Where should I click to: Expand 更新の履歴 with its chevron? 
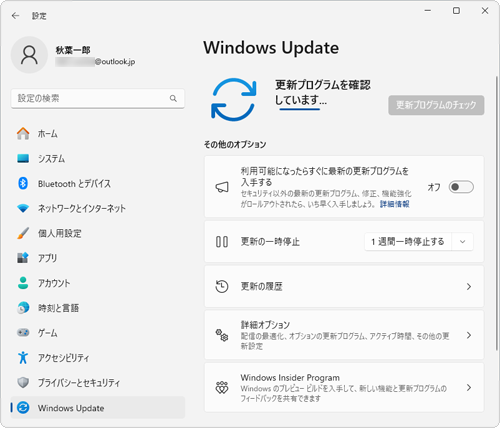point(469,286)
